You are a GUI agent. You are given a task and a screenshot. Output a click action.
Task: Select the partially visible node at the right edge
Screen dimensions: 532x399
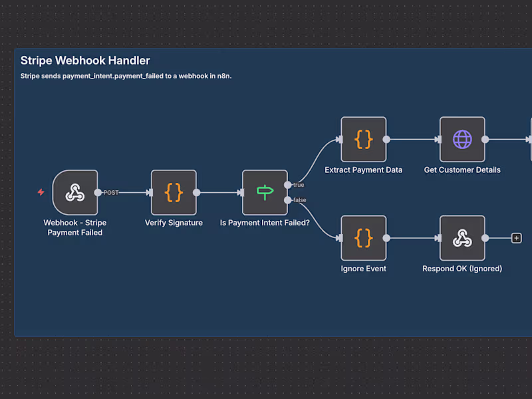click(529, 139)
